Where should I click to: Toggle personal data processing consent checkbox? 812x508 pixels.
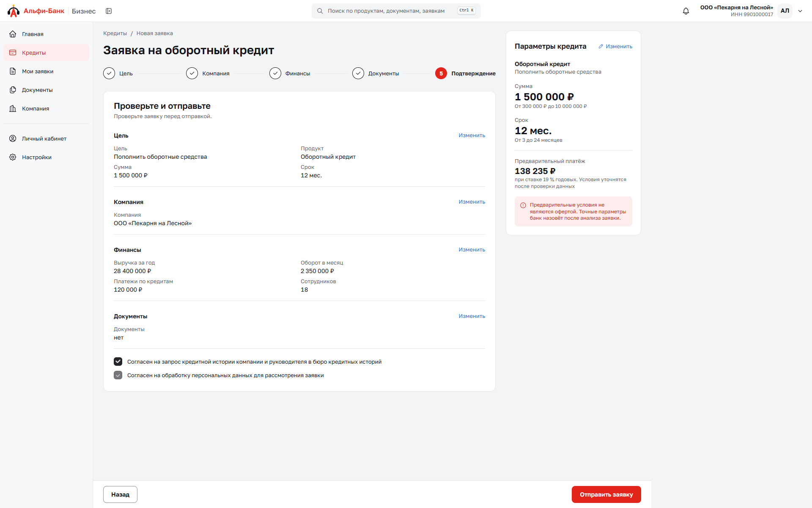point(118,375)
